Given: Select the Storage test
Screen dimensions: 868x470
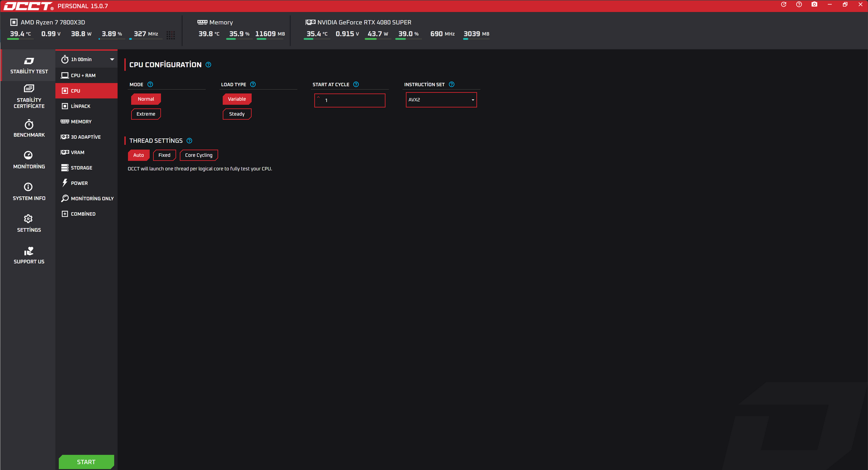Looking at the screenshot, I should pos(87,168).
